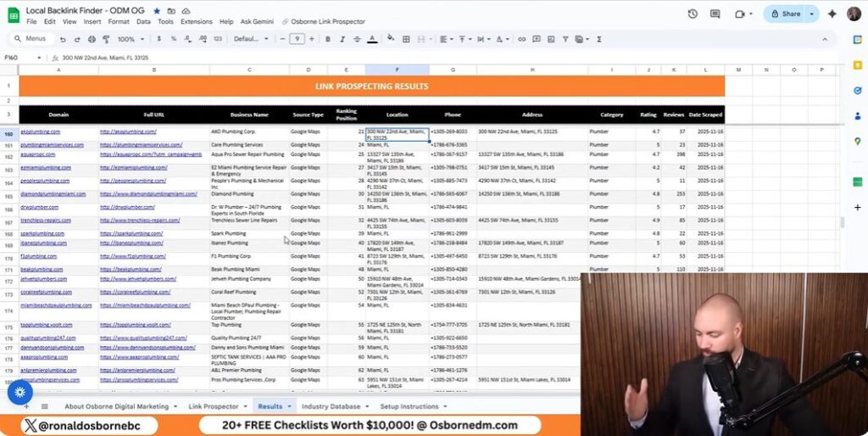Click the Share button
Image resolution: width=868 pixels, height=436 pixels.
[786, 14]
